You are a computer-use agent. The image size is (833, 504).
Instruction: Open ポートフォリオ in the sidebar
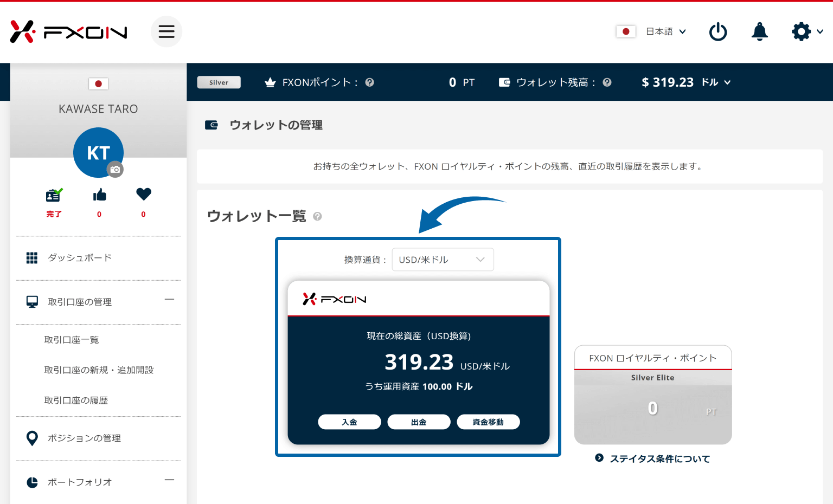(x=80, y=482)
